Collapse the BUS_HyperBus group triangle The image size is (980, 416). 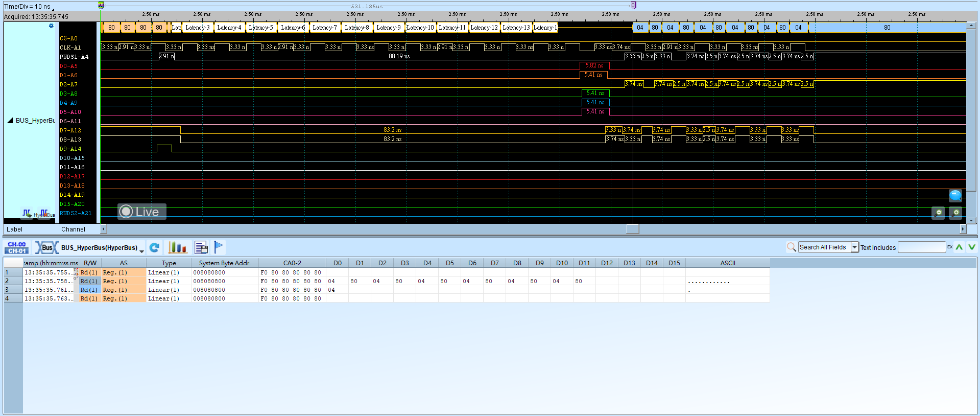[10, 121]
